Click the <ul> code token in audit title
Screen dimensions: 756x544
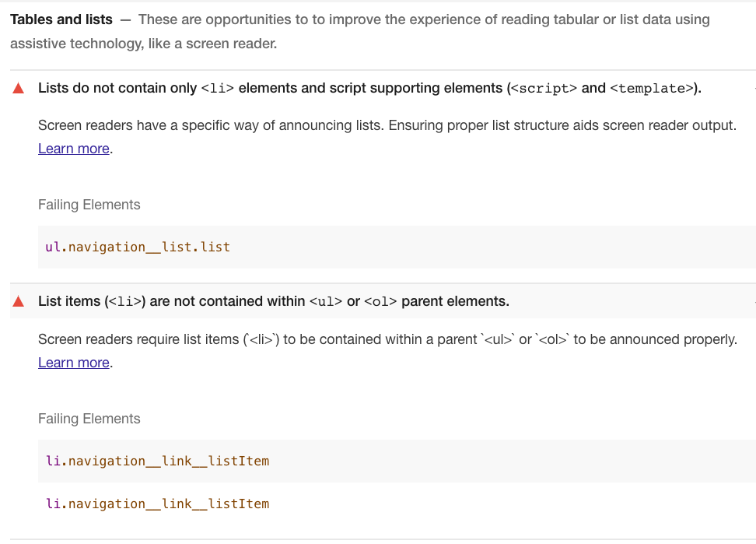325,302
